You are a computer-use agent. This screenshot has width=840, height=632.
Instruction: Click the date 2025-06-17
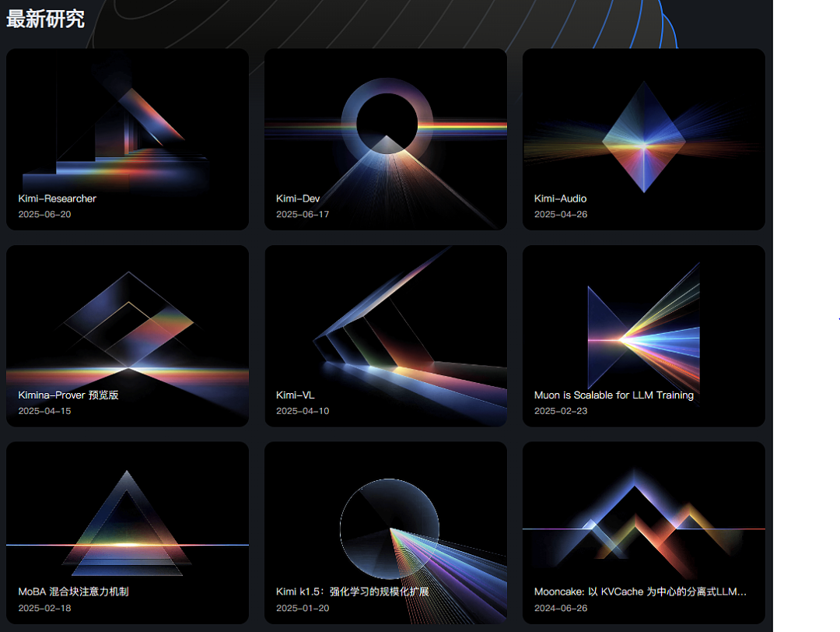pyautogui.click(x=303, y=214)
